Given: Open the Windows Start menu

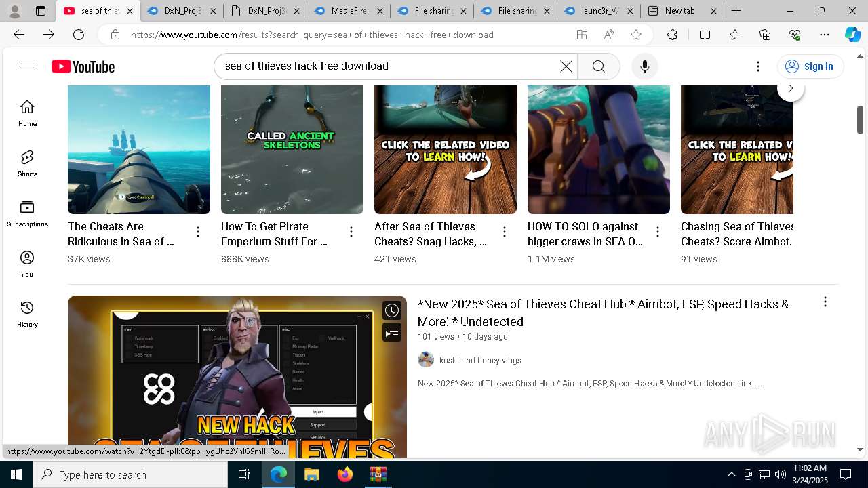Looking at the screenshot, I should pyautogui.click(x=16, y=474).
